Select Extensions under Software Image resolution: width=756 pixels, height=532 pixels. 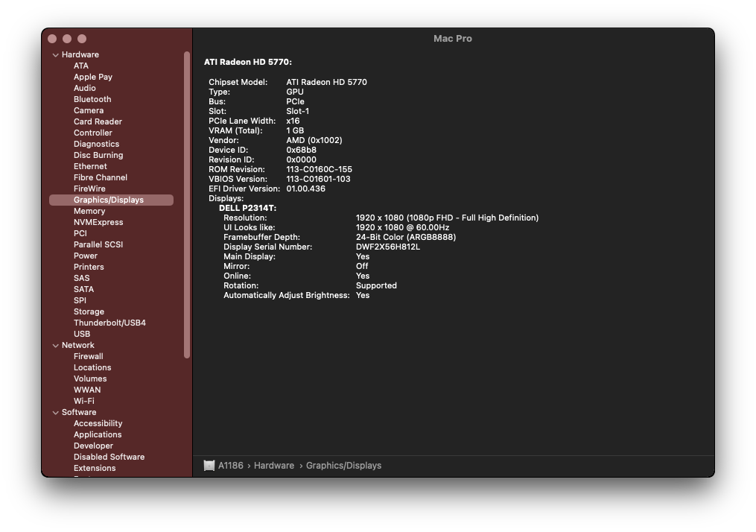(95, 468)
